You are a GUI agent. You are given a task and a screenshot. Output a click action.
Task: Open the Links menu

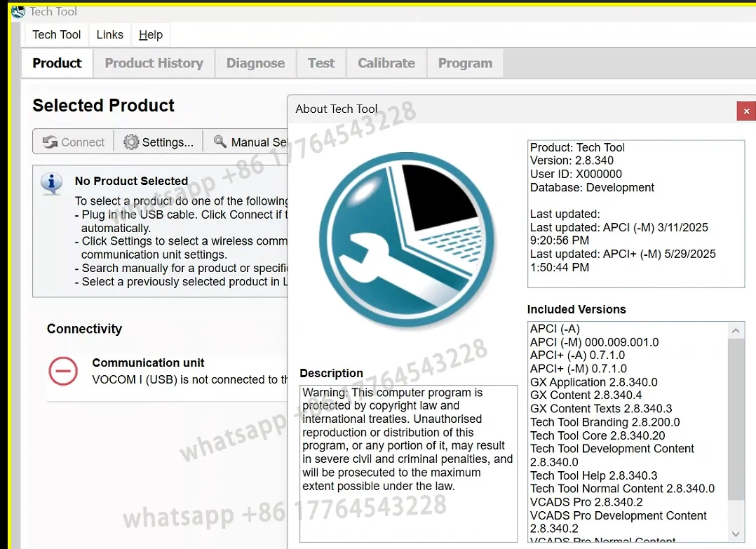[109, 34]
